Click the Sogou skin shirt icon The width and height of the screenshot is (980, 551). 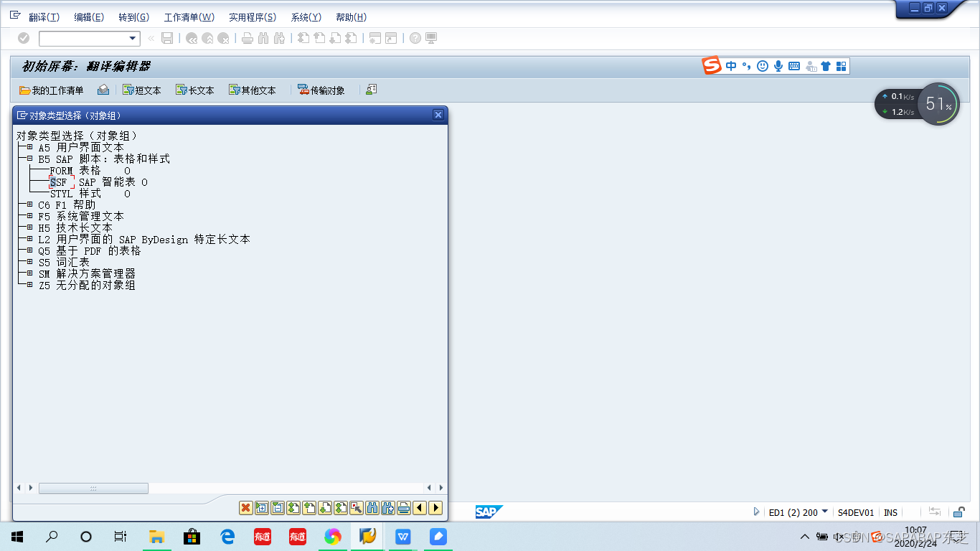(x=826, y=66)
